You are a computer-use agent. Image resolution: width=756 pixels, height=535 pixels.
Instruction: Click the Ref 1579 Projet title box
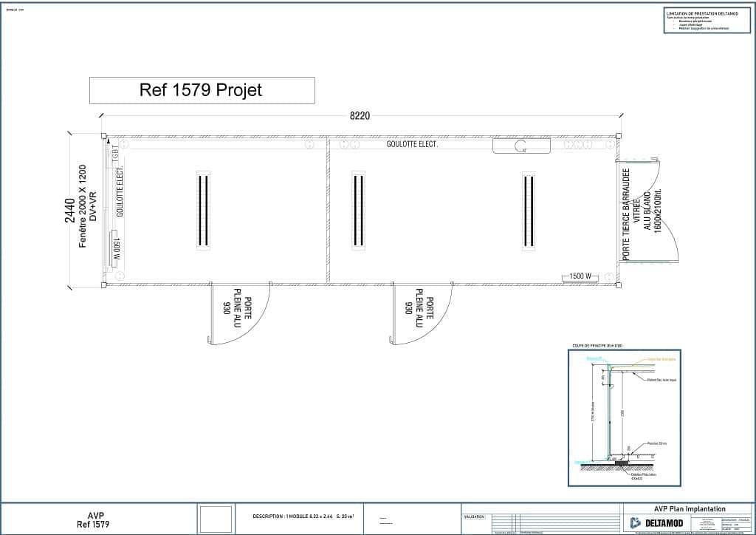point(202,90)
